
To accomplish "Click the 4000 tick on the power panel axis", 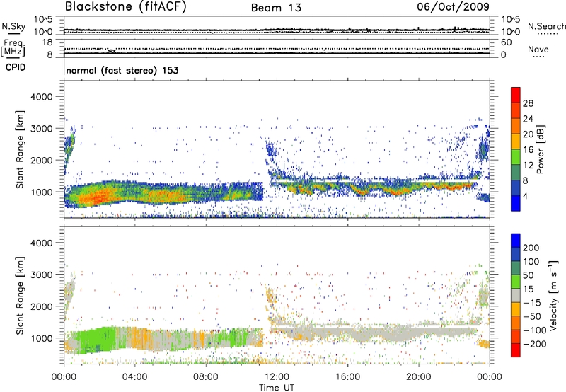I will coord(42,97).
